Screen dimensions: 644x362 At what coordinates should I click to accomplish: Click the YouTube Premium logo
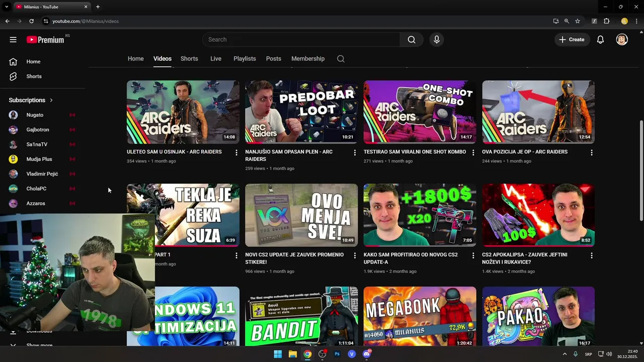tap(45, 40)
